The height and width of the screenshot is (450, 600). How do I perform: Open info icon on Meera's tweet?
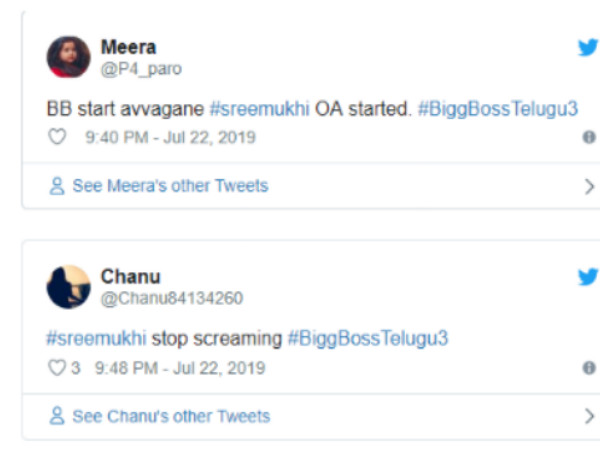[589, 137]
